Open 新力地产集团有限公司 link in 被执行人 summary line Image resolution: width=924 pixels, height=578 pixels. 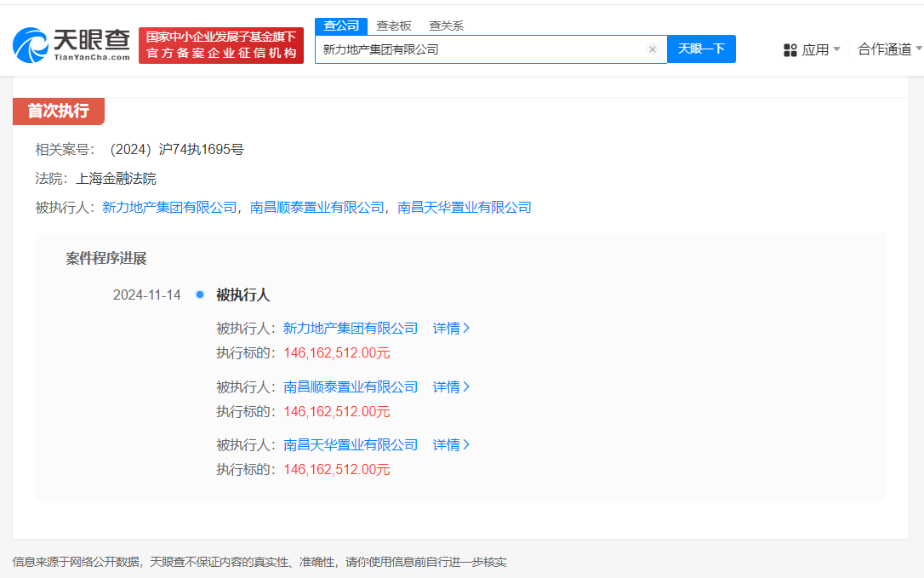point(169,208)
